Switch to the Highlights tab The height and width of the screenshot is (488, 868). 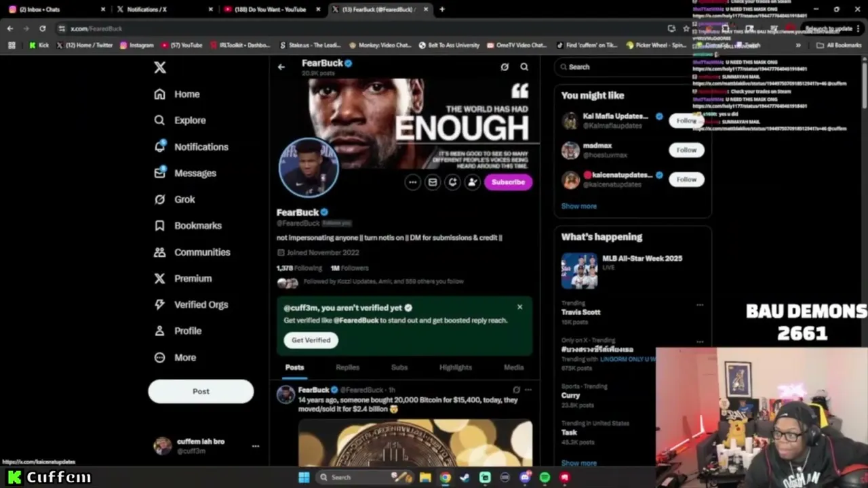tap(456, 367)
